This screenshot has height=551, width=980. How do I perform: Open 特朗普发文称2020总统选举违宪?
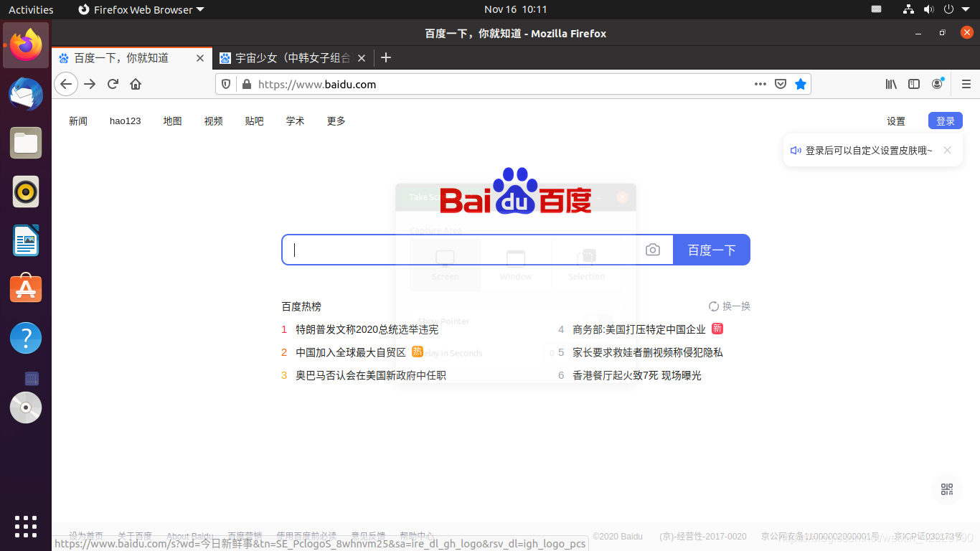(367, 329)
